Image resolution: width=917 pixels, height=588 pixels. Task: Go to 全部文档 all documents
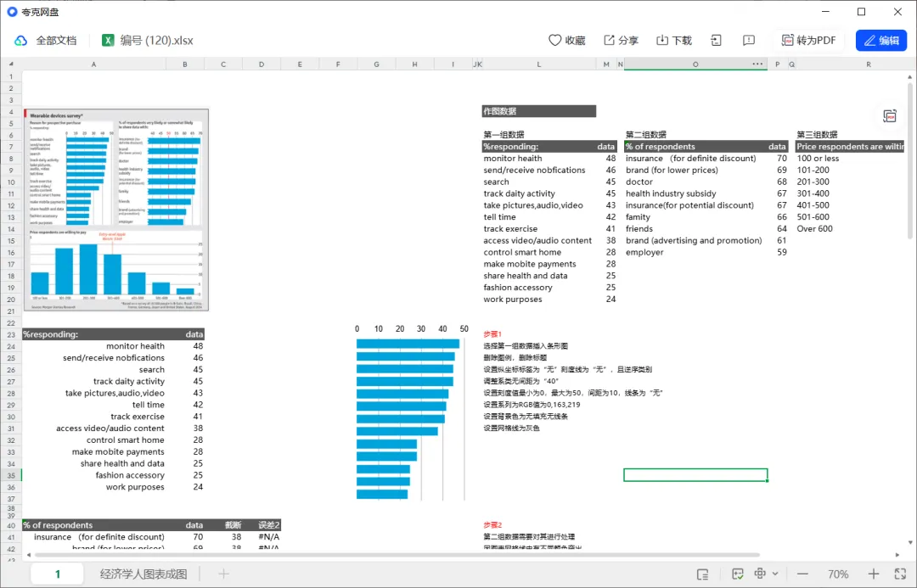[46, 41]
